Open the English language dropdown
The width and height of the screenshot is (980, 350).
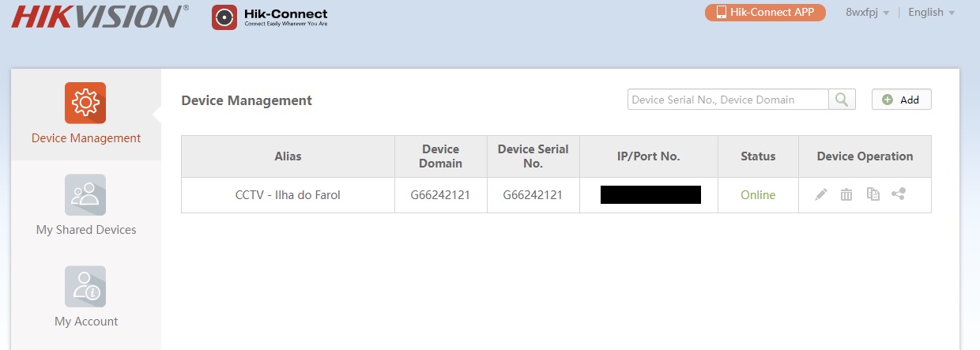click(x=931, y=13)
